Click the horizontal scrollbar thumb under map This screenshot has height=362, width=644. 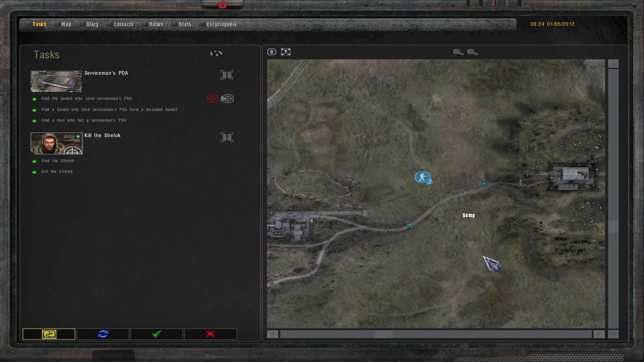point(383,334)
